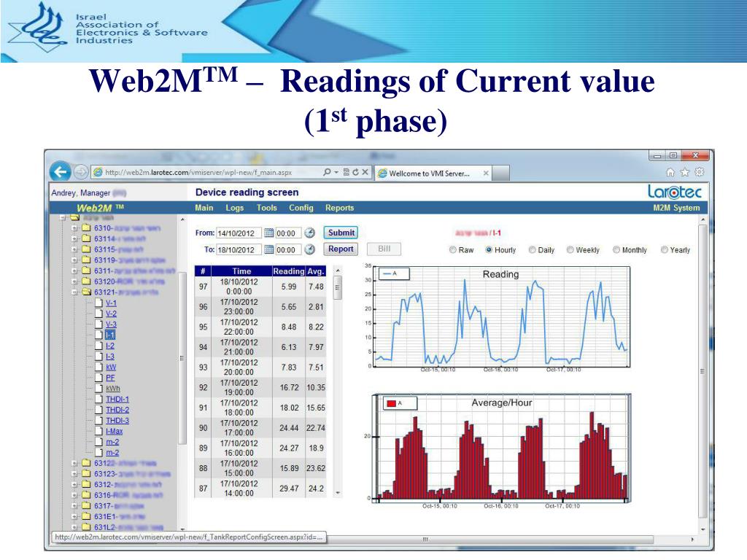The height and width of the screenshot is (560, 747).
Task: Select the Monthly radio button
Action: click(616, 249)
